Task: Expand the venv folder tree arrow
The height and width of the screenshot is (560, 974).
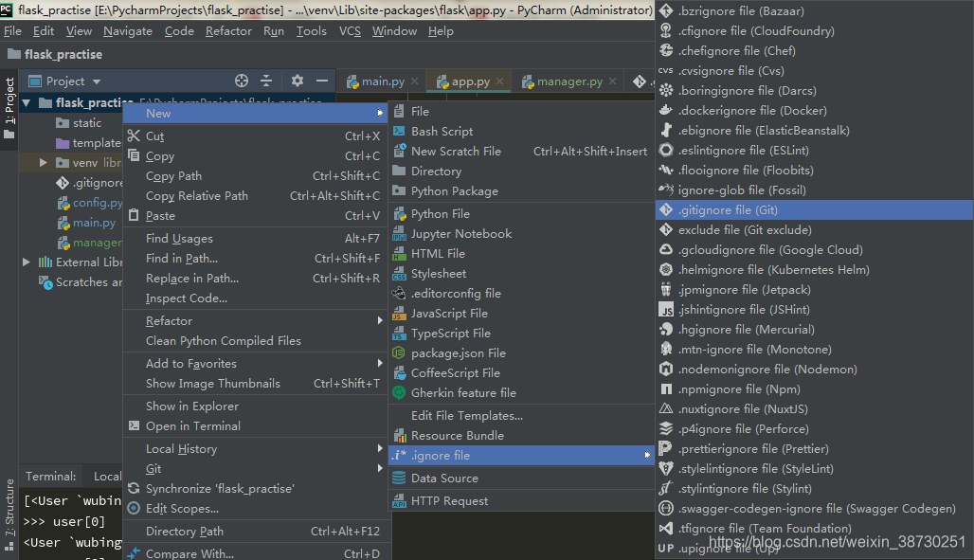Action: point(43,163)
